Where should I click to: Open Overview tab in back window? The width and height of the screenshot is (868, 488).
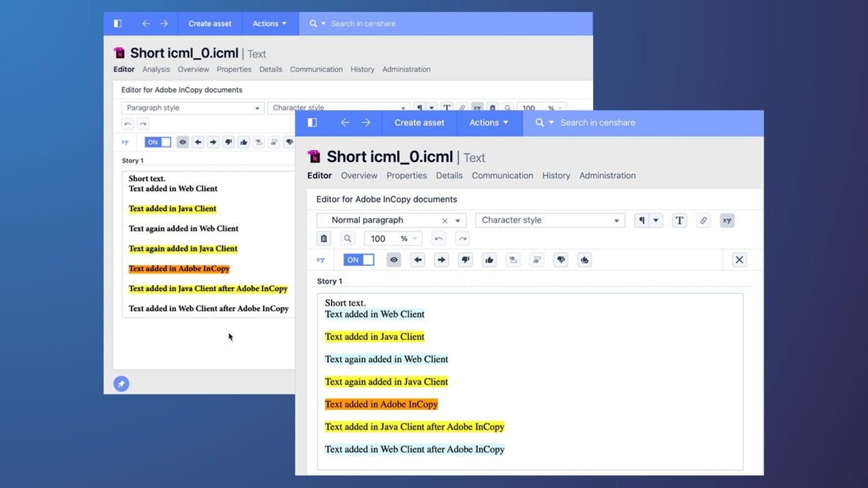pos(194,69)
